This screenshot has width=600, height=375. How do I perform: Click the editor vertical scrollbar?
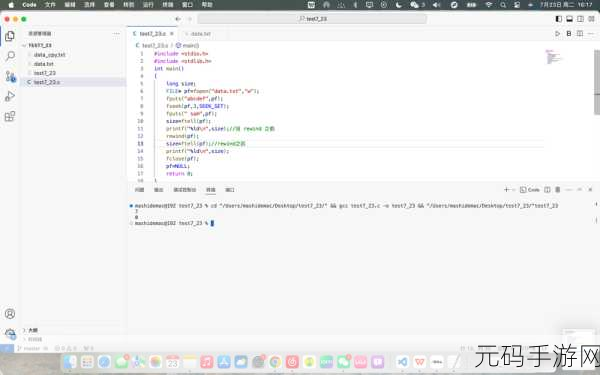pos(597,82)
